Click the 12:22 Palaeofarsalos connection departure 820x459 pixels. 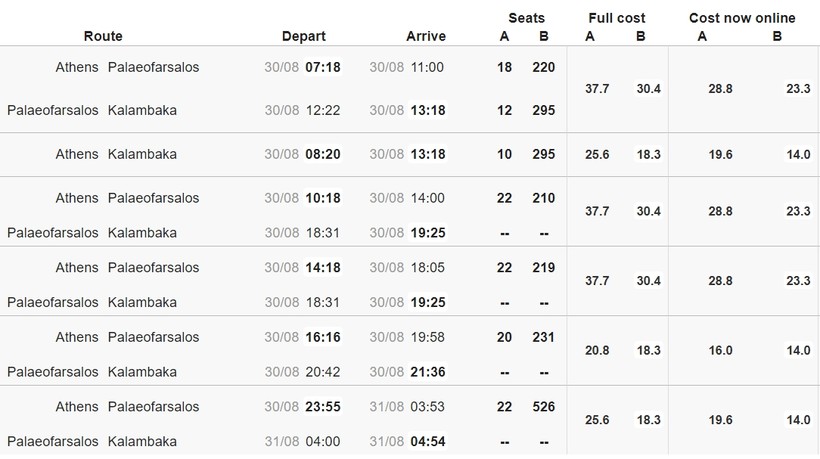click(x=323, y=110)
